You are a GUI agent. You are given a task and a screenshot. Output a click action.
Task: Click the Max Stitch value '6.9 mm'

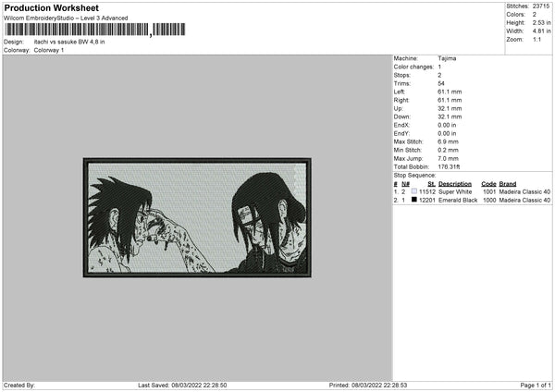448,141
